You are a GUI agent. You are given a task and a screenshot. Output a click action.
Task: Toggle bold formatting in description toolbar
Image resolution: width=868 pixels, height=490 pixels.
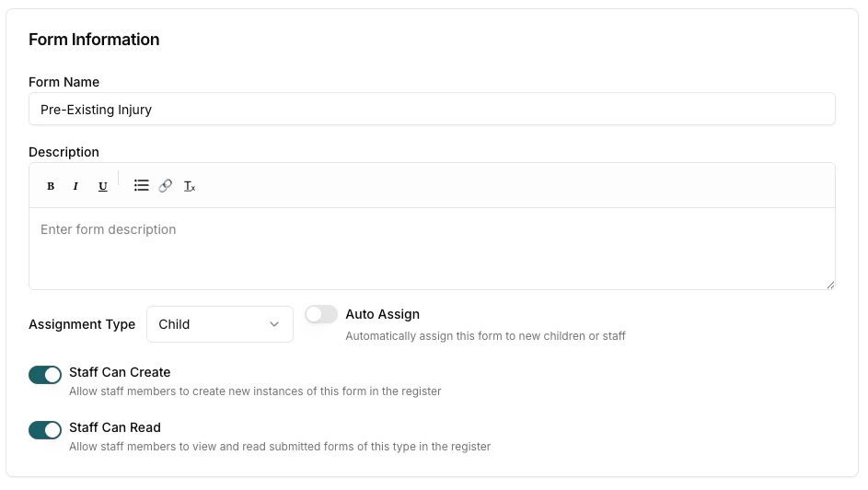tap(51, 186)
